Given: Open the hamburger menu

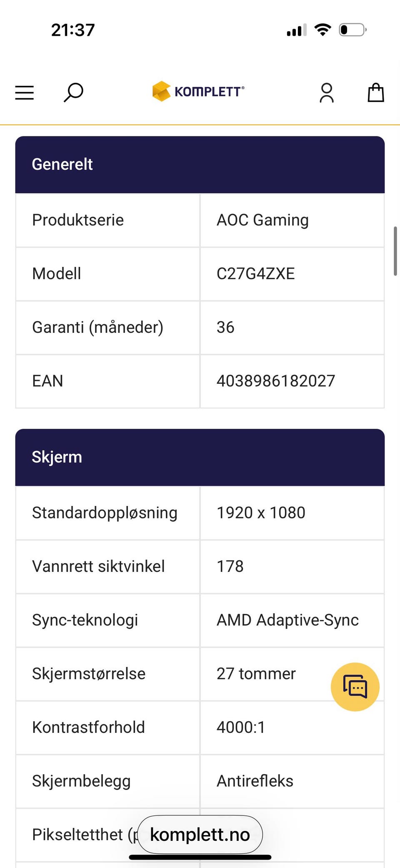Looking at the screenshot, I should pyautogui.click(x=24, y=93).
